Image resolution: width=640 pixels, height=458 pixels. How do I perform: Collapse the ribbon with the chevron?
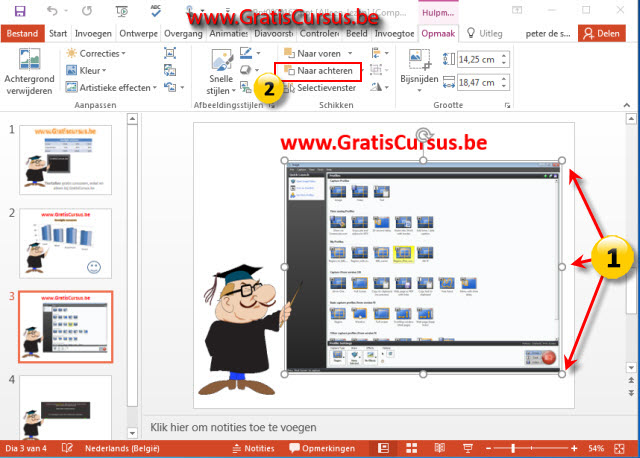[x=627, y=105]
